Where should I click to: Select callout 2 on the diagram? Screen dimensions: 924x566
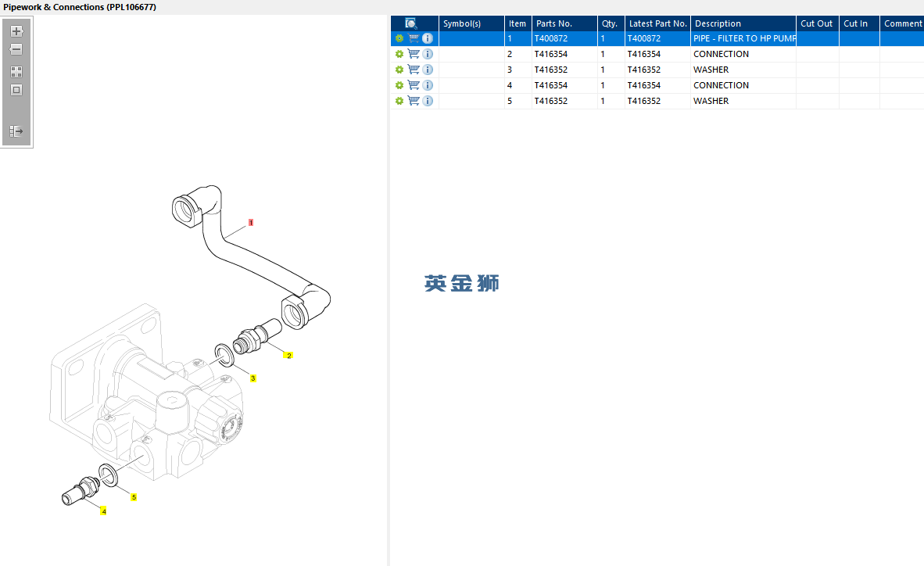288,356
